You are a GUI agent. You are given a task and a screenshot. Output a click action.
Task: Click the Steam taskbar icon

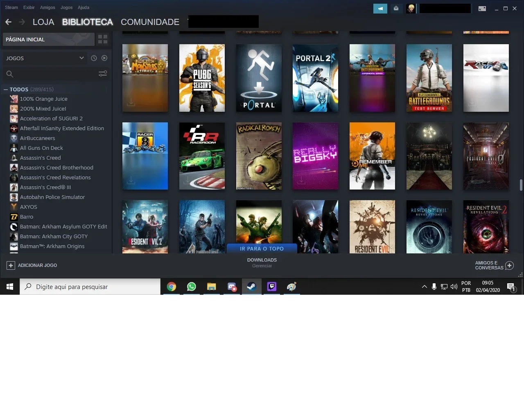coord(251,287)
